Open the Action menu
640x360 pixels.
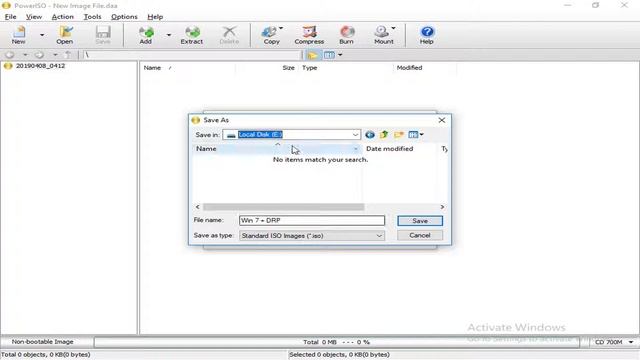pos(62,17)
